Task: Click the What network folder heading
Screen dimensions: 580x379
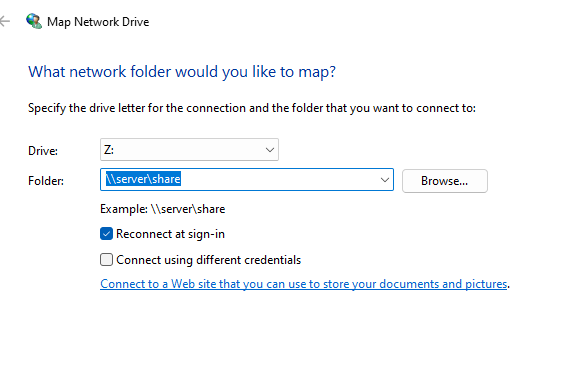Action: (x=182, y=72)
